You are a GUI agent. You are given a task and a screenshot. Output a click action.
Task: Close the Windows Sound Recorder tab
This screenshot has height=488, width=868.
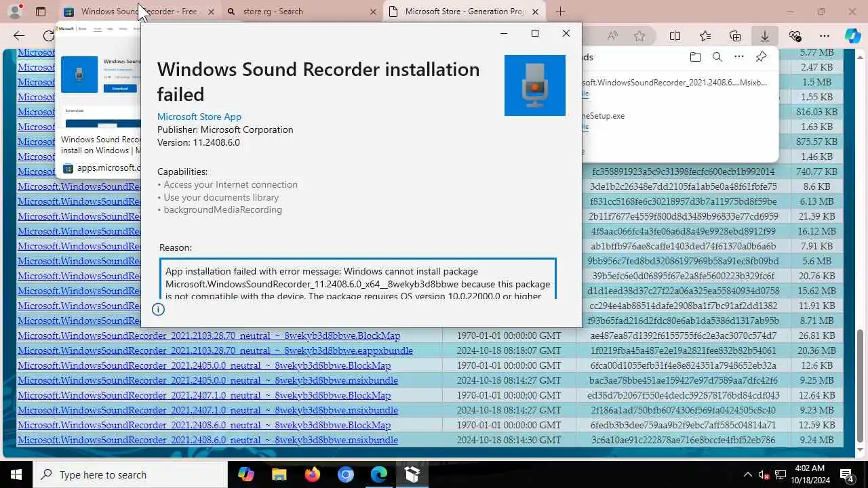click(211, 12)
